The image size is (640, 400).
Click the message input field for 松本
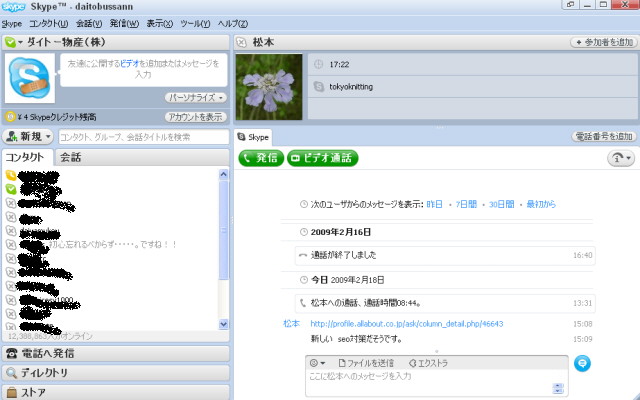431,382
